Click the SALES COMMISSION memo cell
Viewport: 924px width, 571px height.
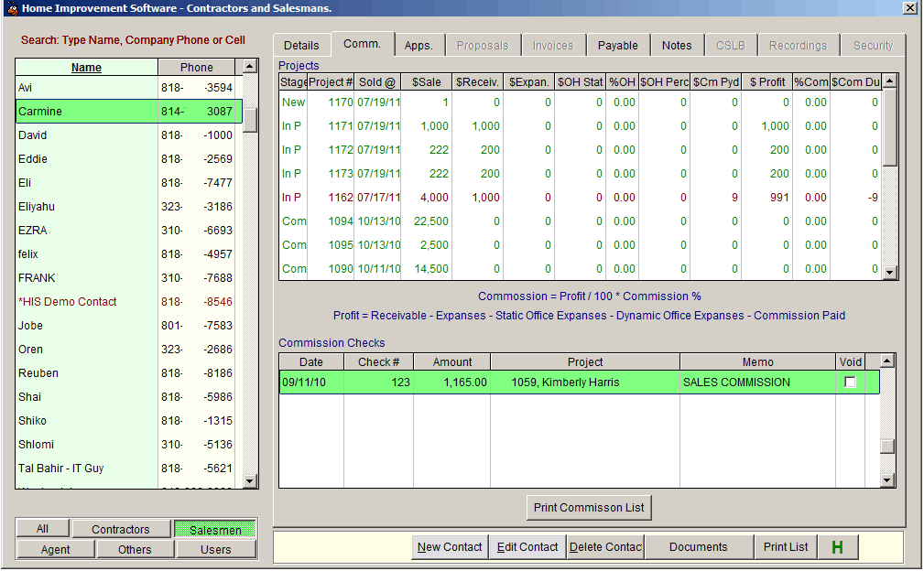pos(757,382)
